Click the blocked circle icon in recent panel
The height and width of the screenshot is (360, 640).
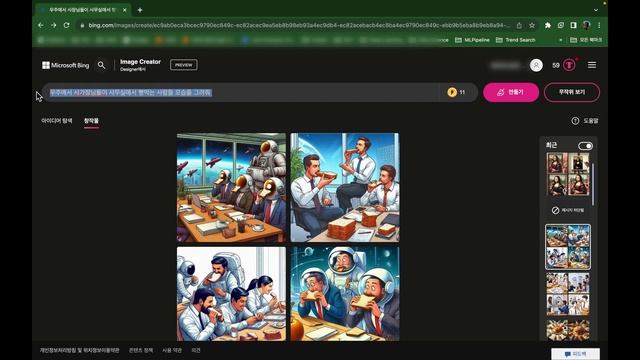[x=556, y=210]
